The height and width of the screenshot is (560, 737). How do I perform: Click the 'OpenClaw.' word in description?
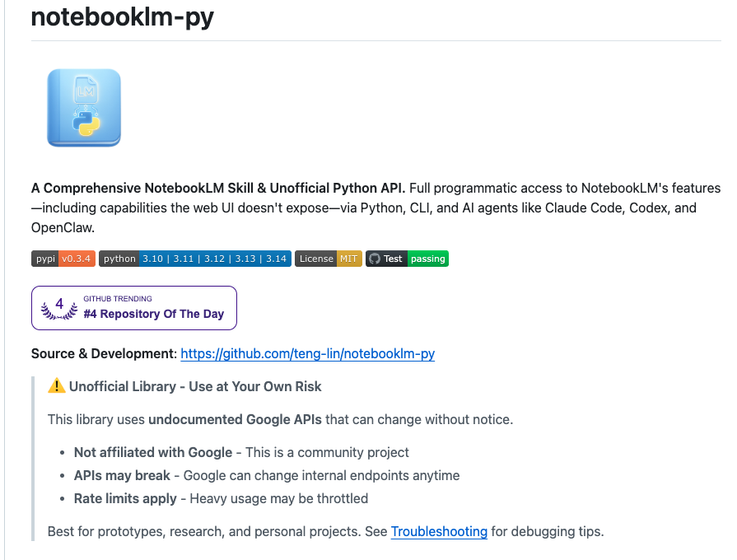(x=63, y=227)
